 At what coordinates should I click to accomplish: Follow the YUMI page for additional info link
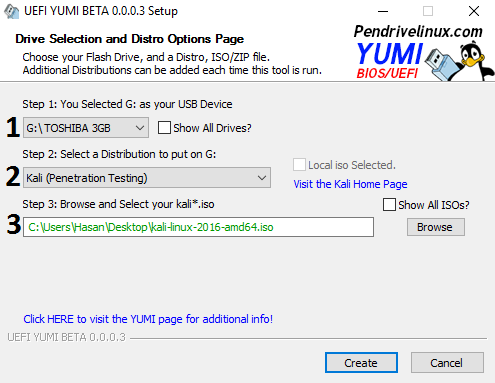pos(148,319)
